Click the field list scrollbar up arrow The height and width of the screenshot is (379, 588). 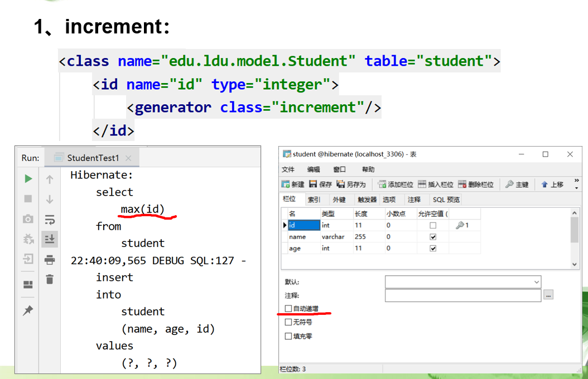[575, 213]
